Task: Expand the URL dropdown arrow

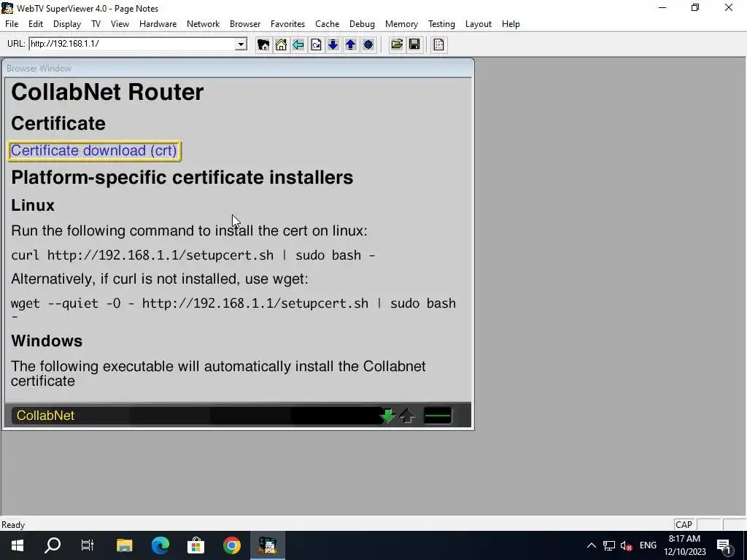Action: [x=241, y=44]
